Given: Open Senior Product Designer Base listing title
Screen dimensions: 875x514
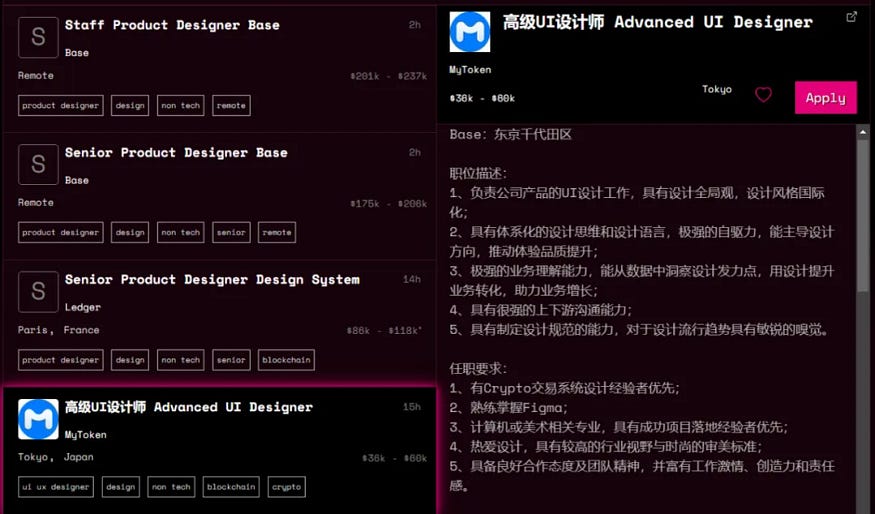Looking at the screenshot, I should (x=176, y=152).
